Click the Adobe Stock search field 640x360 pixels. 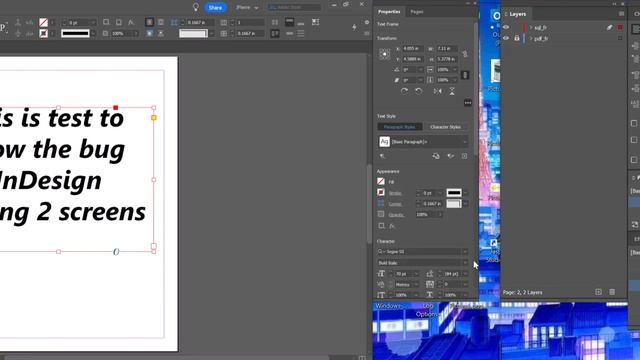[294, 7]
